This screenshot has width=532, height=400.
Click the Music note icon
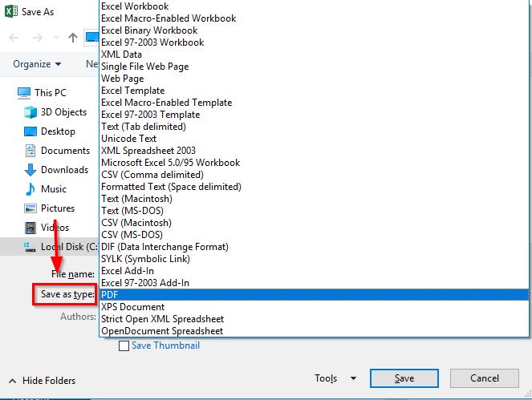[30, 189]
